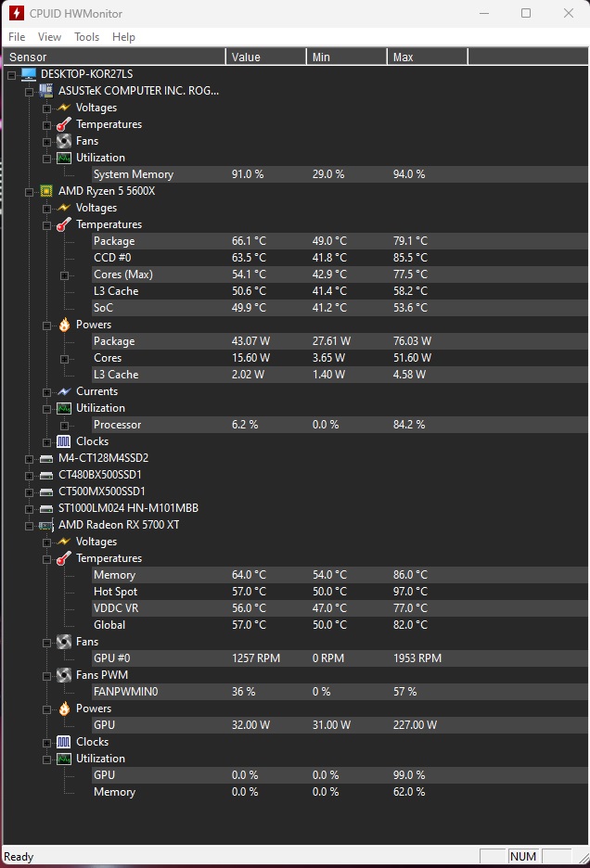
Task: Click the Sensor column header
Action: pos(115,57)
